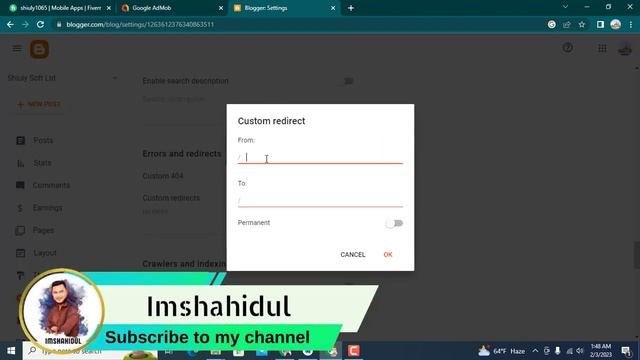Image resolution: width=640 pixels, height=360 pixels.
Task: Open Blogger help icon
Action: tap(567, 48)
